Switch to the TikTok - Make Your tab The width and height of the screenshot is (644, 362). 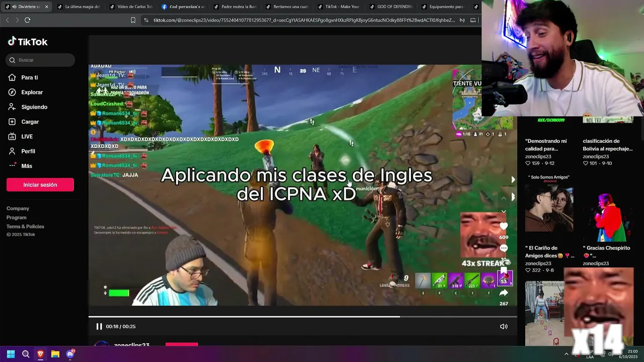pyautogui.click(x=339, y=7)
